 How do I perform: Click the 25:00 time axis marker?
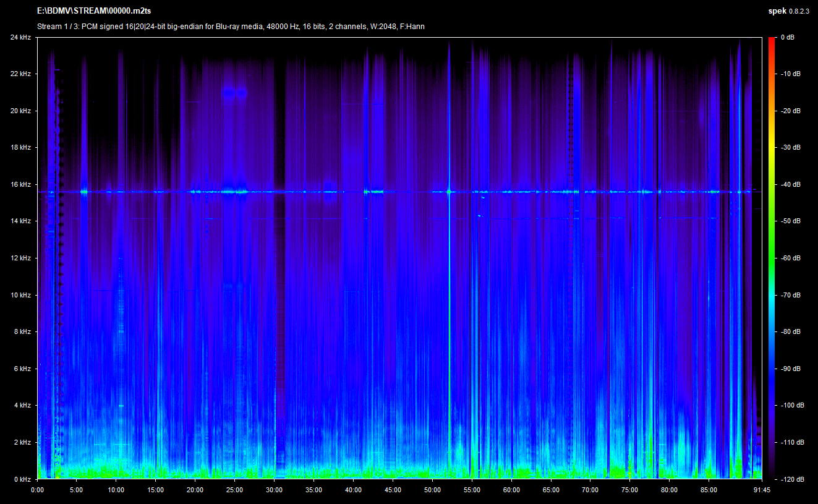[234, 490]
